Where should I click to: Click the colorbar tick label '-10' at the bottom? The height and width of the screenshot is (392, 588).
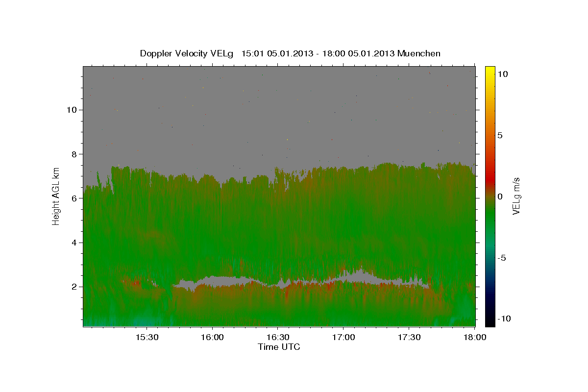(x=504, y=319)
